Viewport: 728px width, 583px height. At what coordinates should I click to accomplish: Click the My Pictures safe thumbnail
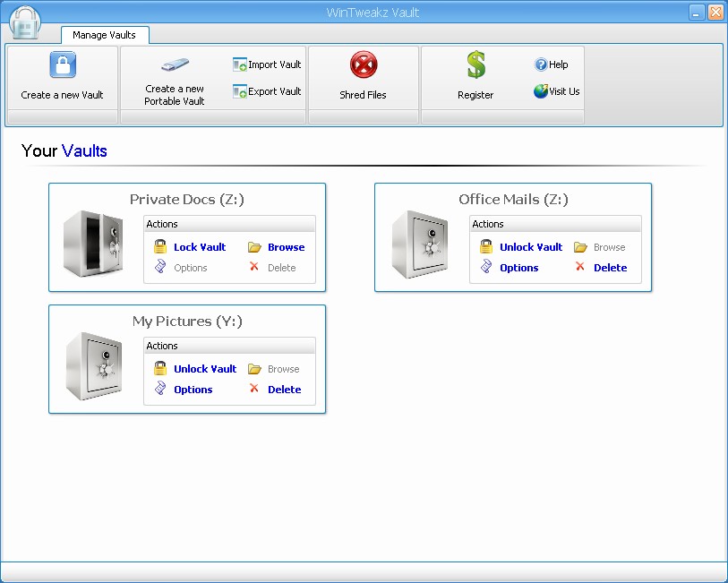[94, 364]
